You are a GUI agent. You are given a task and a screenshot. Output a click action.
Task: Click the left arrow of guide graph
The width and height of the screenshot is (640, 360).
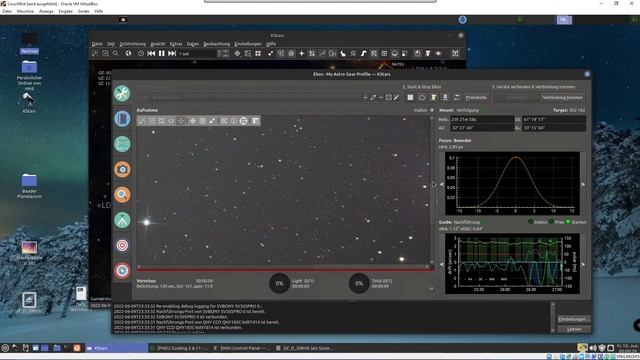[442, 264]
